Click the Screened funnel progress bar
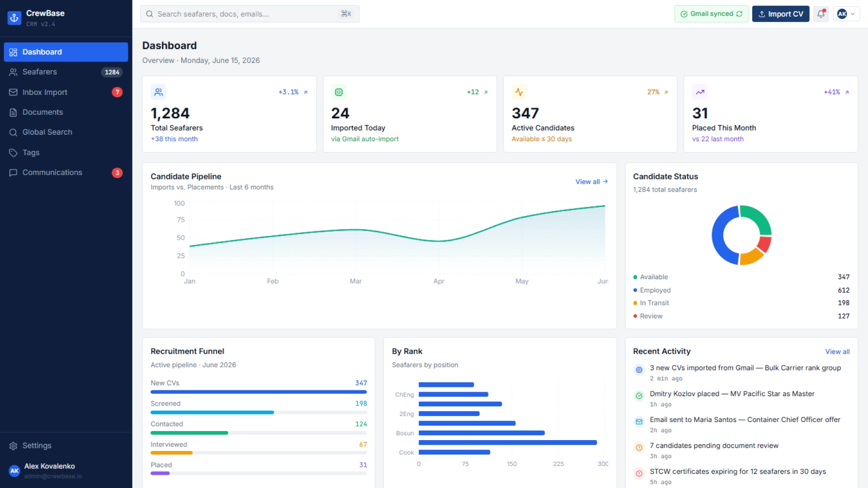 coord(259,413)
